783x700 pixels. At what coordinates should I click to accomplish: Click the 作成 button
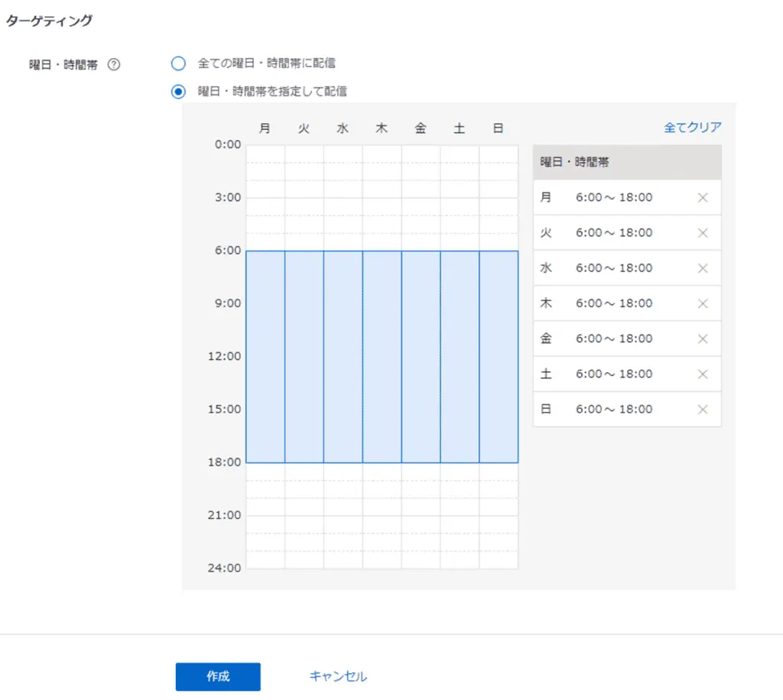tap(218, 676)
